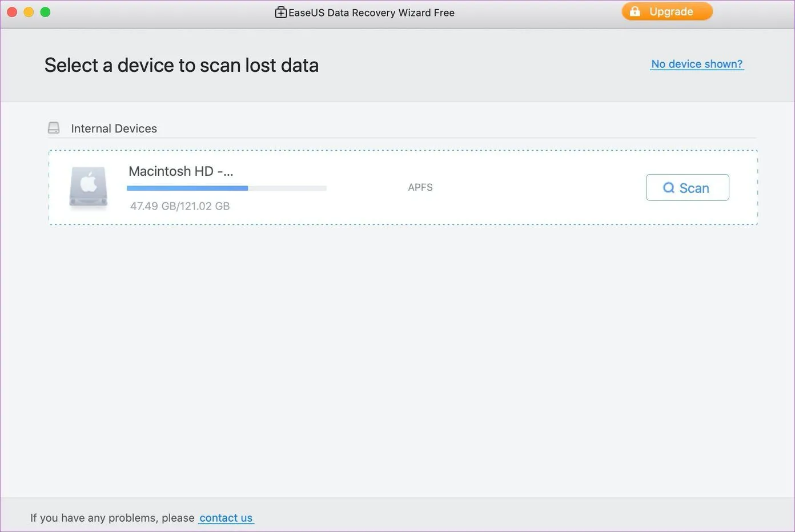Click the EaseUS first-aid kit title icon
The image size is (795, 532).
click(x=280, y=13)
